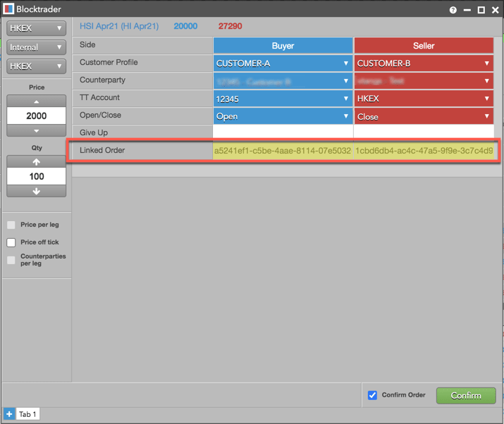Click the green Confirm button
The image size is (504, 424).
coord(466,395)
